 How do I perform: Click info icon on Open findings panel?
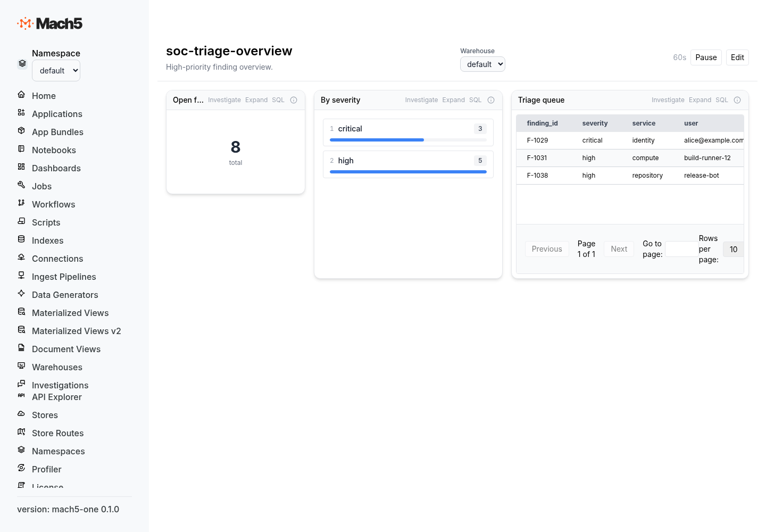pyautogui.click(x=294, y=100)
